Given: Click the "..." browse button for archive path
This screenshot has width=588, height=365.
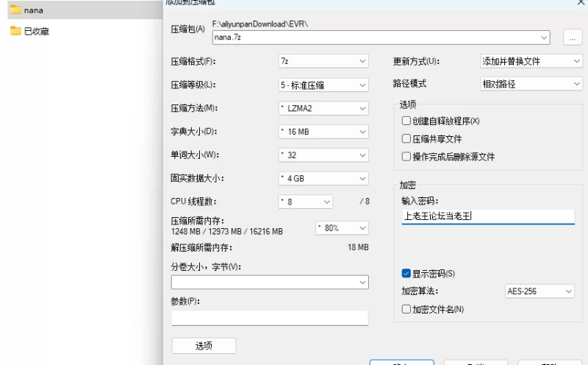Looking at the screenshot, I should [573, 38].
